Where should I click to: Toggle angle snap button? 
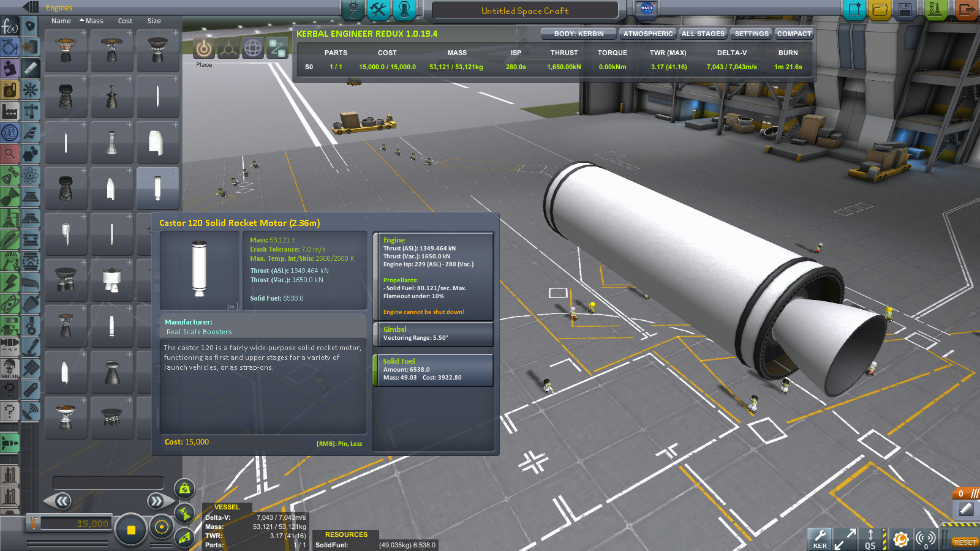(x=162, y=527)
